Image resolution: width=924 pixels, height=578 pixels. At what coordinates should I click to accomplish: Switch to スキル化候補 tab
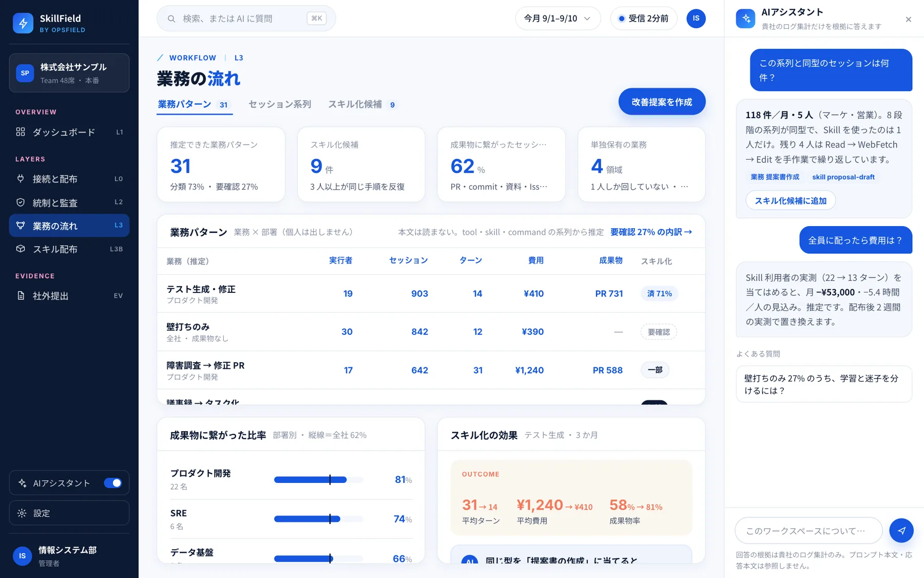click(362, 104)
